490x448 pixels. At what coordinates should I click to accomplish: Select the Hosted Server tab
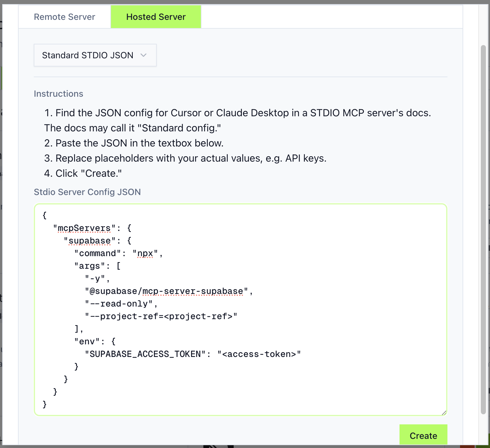click(156, 17)
